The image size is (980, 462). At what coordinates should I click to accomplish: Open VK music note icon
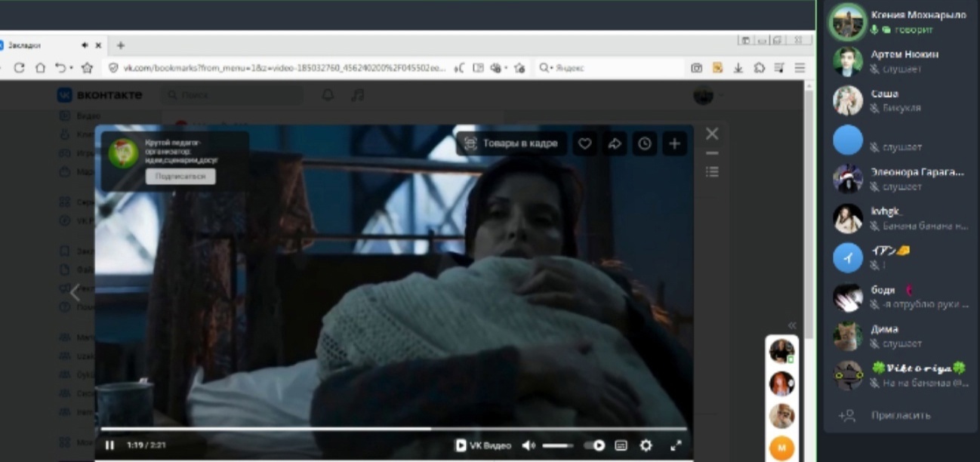coord(358,95)
